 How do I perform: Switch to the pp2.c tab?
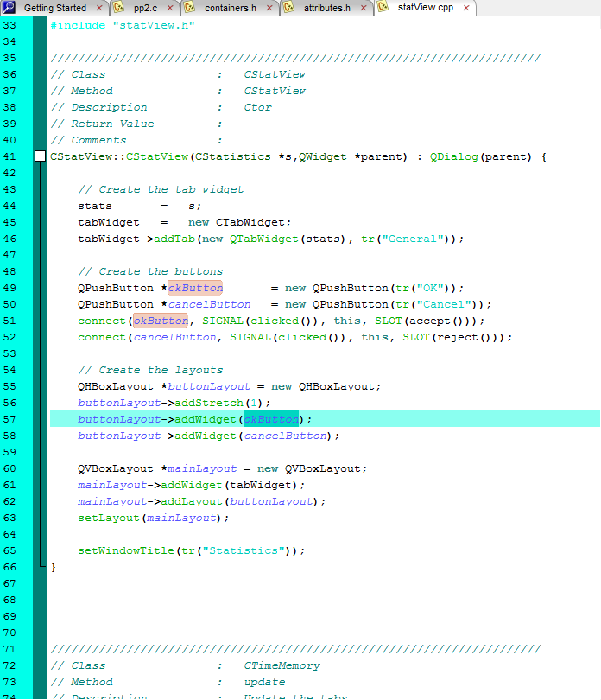click(145, 8)
